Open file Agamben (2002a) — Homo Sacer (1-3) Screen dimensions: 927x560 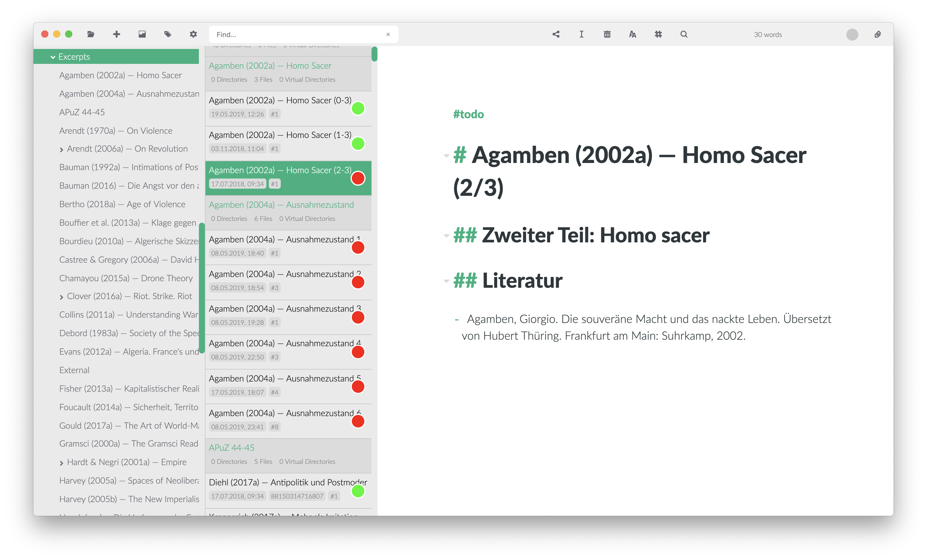click(x=288, y=143)
